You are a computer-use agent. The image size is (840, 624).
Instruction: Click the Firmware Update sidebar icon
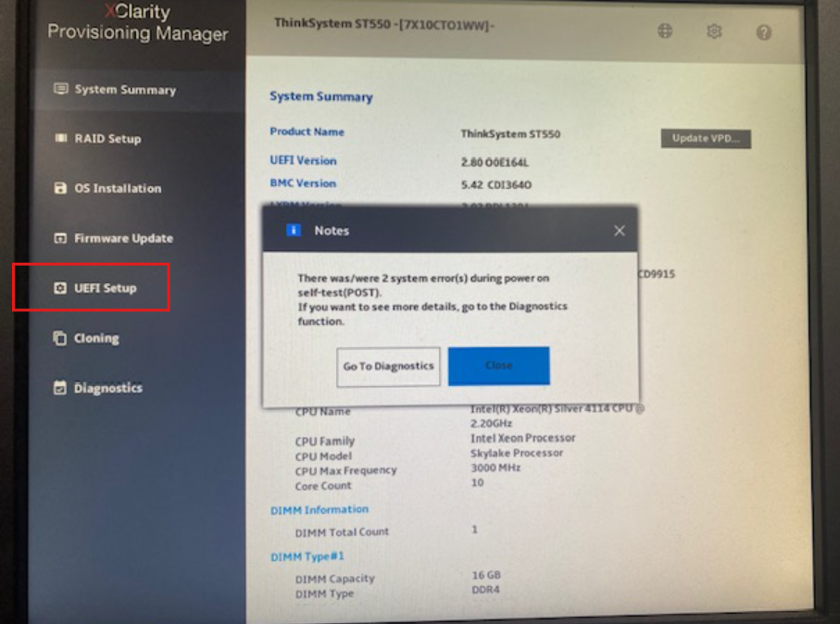click(x=60, y=238)
